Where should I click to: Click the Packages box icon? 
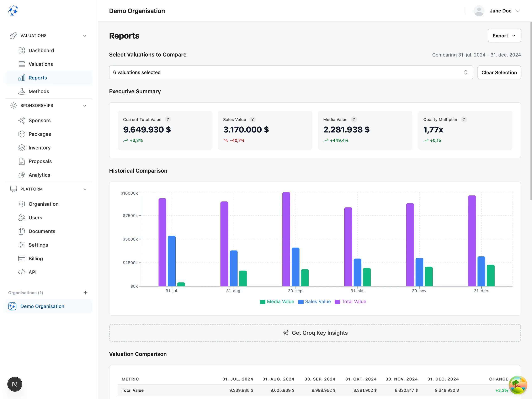coord(22,134)
